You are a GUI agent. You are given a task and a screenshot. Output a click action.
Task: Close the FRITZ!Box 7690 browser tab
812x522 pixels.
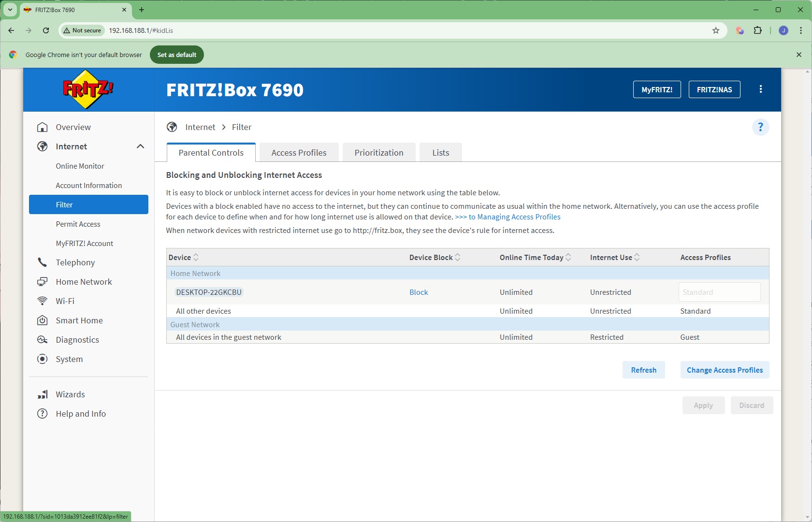124,10
